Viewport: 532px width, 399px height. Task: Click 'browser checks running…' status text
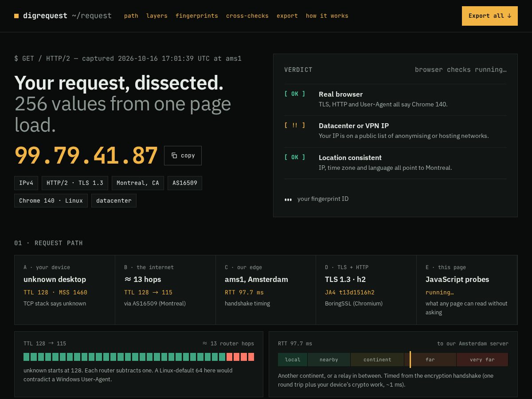coord(461,70)
